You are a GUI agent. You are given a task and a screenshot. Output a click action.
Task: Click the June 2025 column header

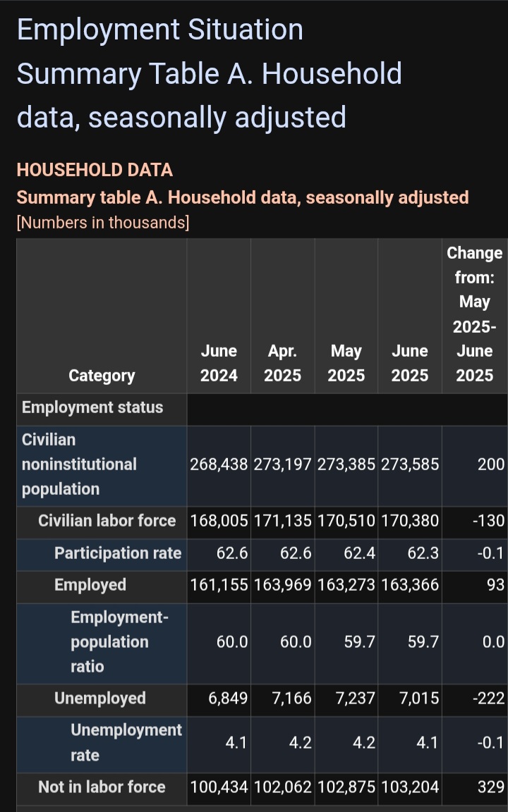[410, 363]
